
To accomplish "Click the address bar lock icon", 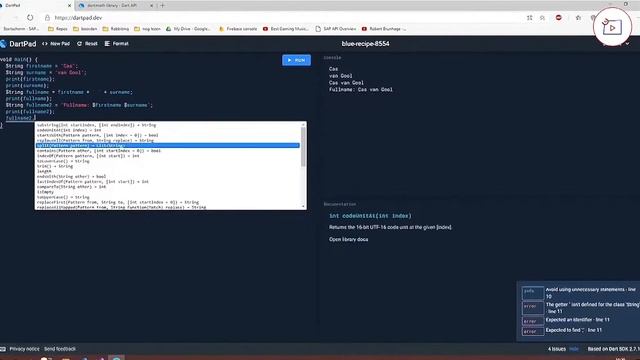I will (47, 18).
